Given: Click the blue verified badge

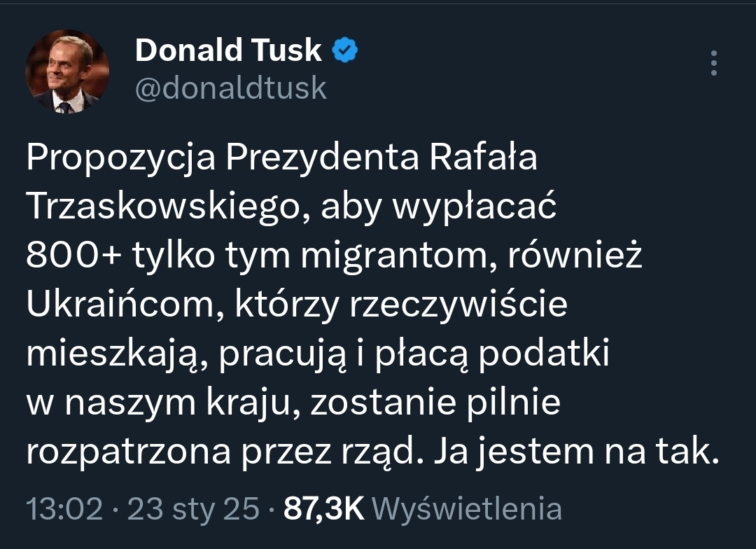Looking at the screenshot, I should [x=344, y=50].
